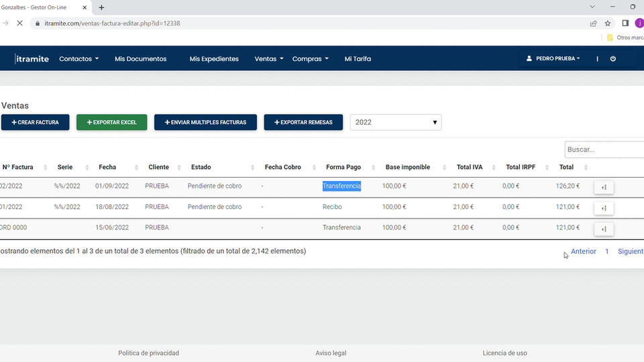Click the 126,20 € total cell
Screen dimensions: 644x362
click(x=568, y=186)
